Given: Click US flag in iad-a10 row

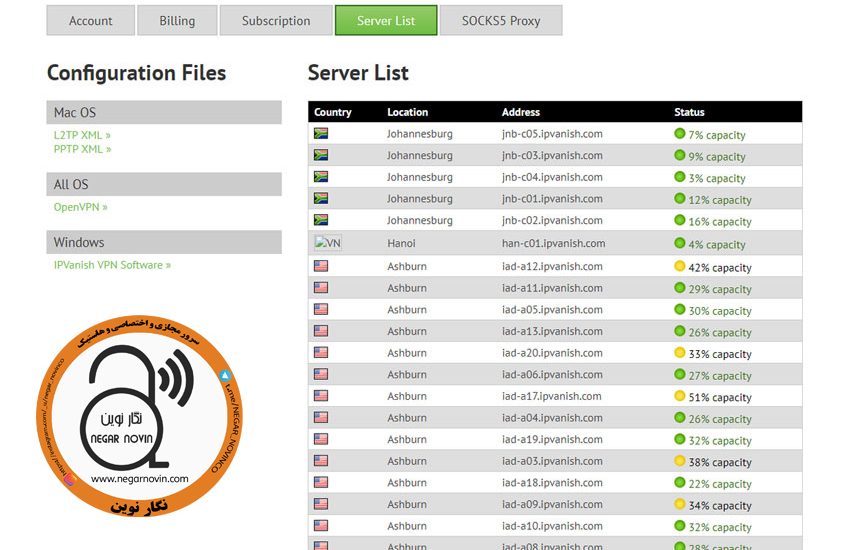Looking at the screenshot, I should coord(321,526).
